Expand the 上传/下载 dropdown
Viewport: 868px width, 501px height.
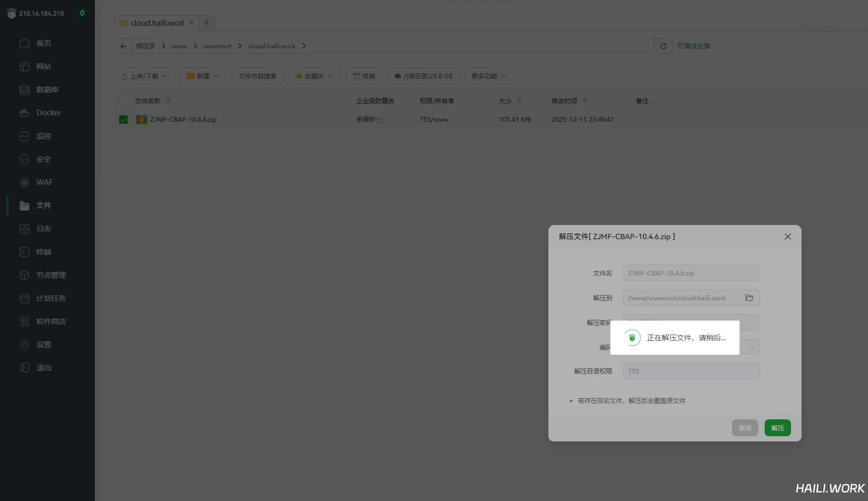(x=144, y=76)
